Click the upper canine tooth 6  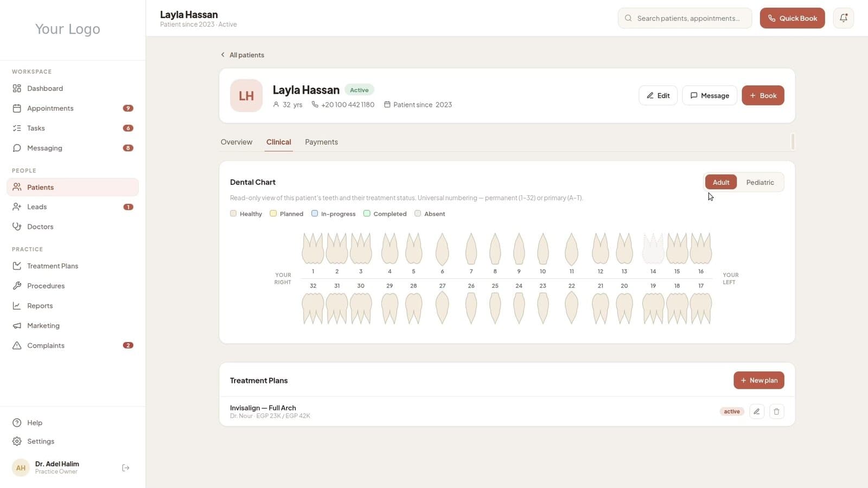442,249
